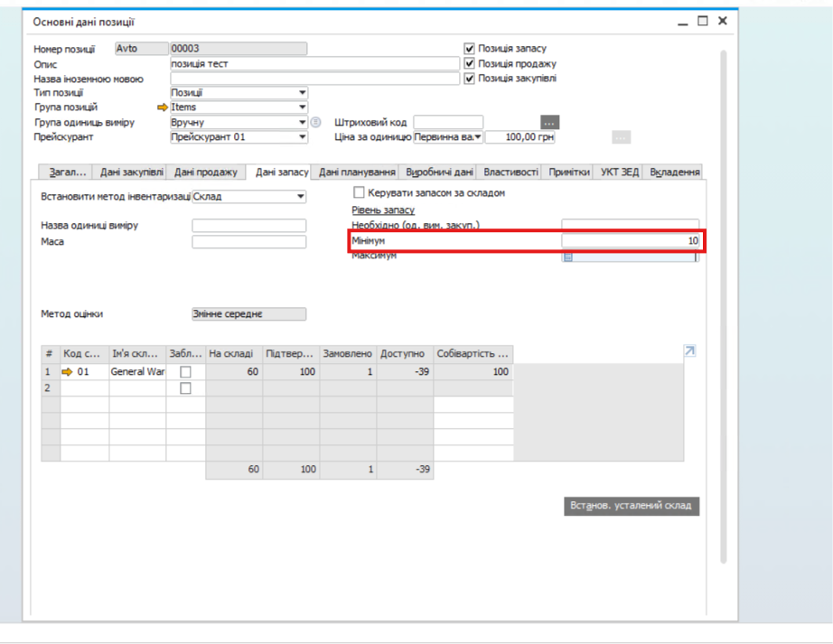Click the small icon inside the Максимум field
Screen dimensions: 833x644
[568, 257]
